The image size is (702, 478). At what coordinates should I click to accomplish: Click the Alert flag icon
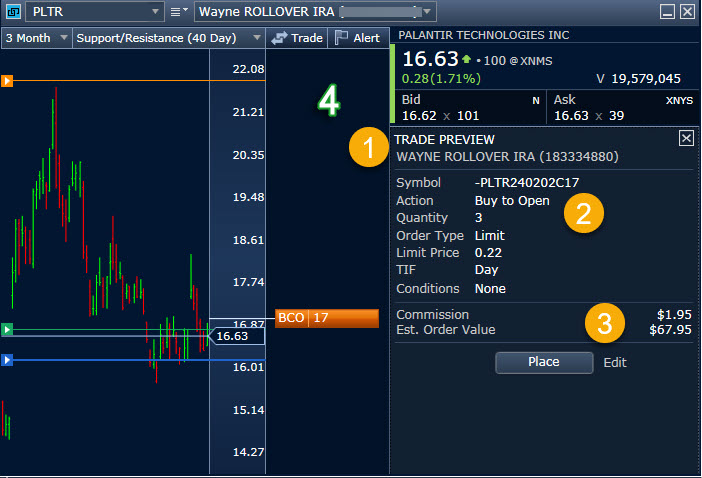[x=341, y=38]
